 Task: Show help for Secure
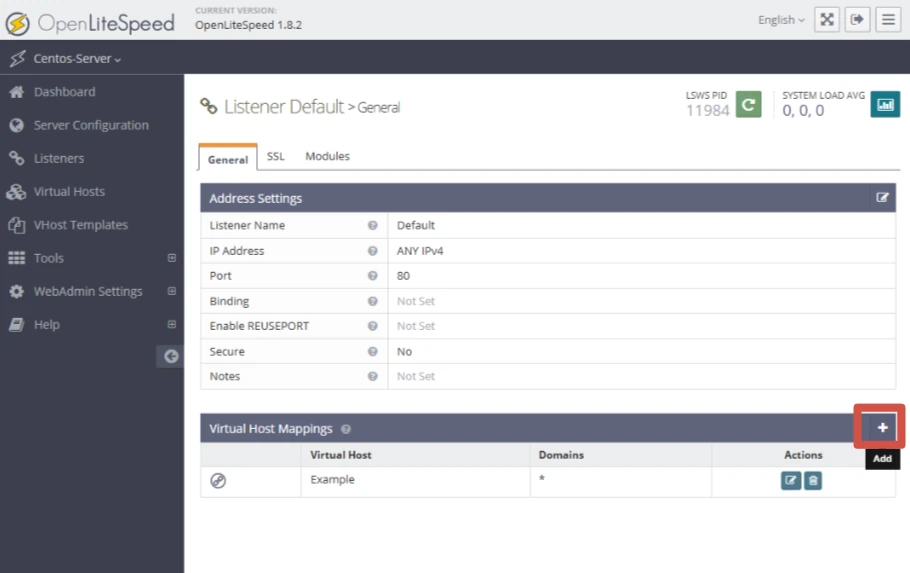(x=373, y=352)
